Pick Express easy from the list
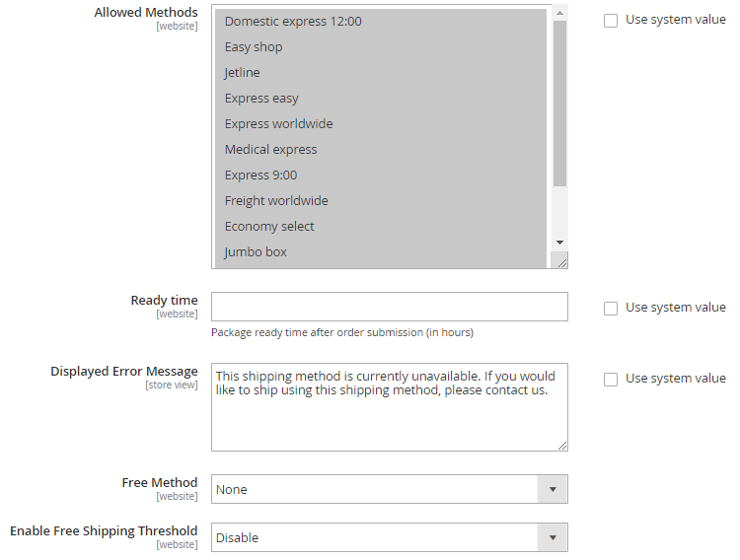 coord(261,98)
